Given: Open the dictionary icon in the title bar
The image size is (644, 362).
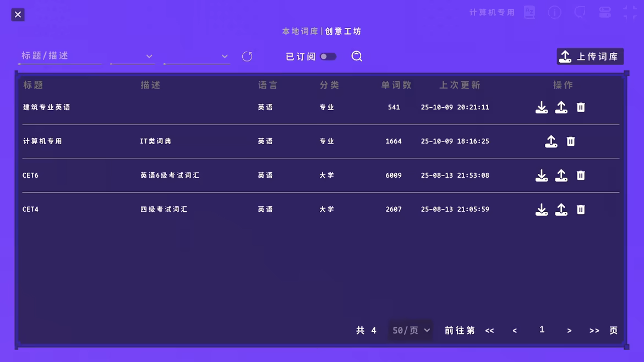Looking at the screenshot, I should [x=529, y=12].
